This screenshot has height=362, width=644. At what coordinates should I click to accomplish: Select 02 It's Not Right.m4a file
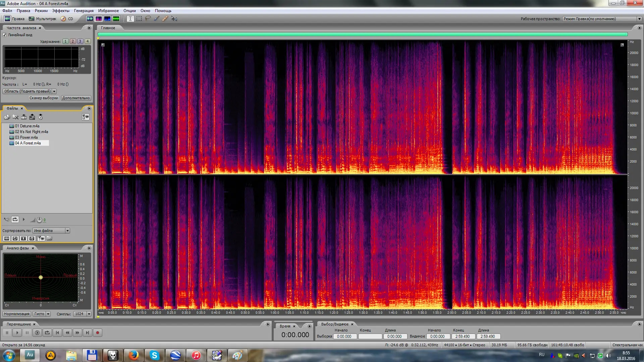click(x=32, y=132)
